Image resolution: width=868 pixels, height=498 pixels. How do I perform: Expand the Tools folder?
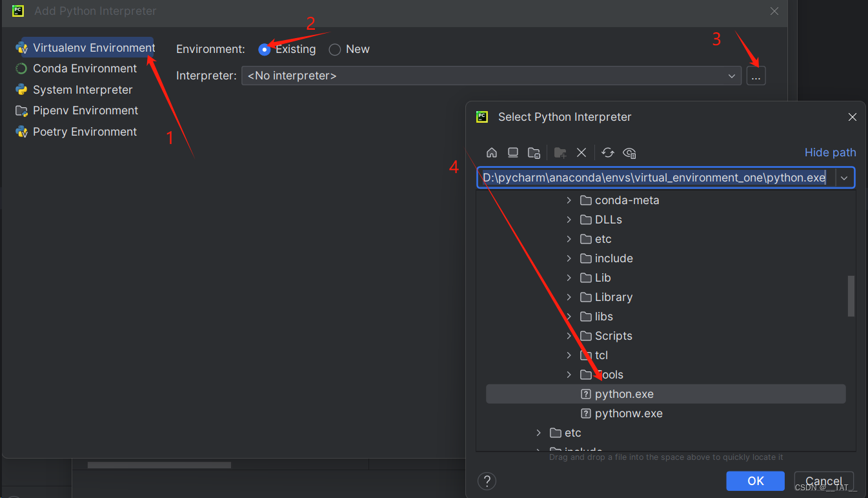click(569, 375)
